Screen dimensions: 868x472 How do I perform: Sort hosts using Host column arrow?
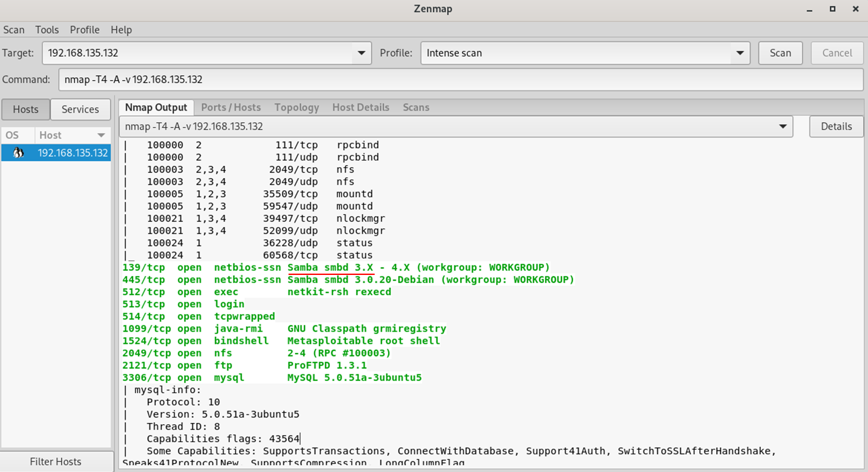[101, 135]
